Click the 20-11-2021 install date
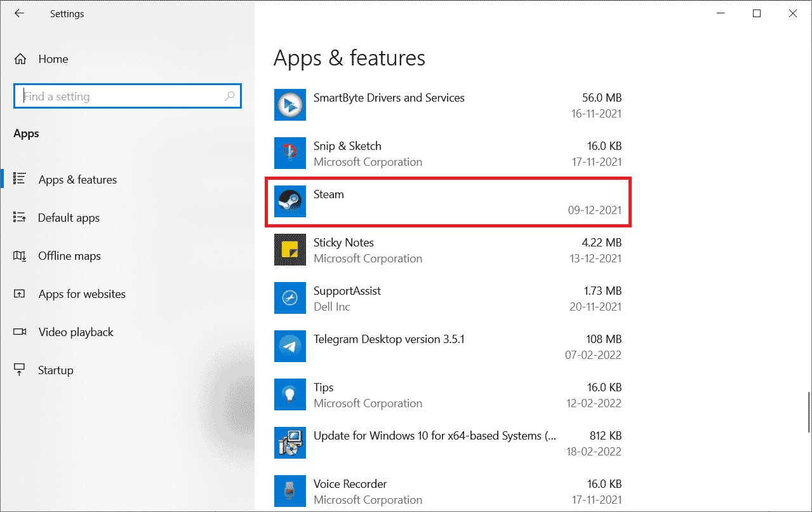Image resolution: width=812 pixels, height=512 pixels. coord(595,307)
